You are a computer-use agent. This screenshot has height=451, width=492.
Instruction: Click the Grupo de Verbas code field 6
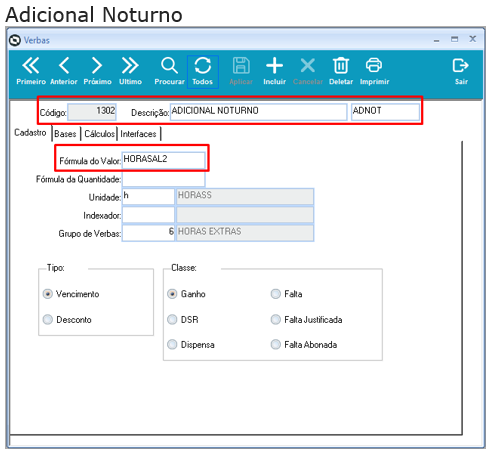click(148, 233)
